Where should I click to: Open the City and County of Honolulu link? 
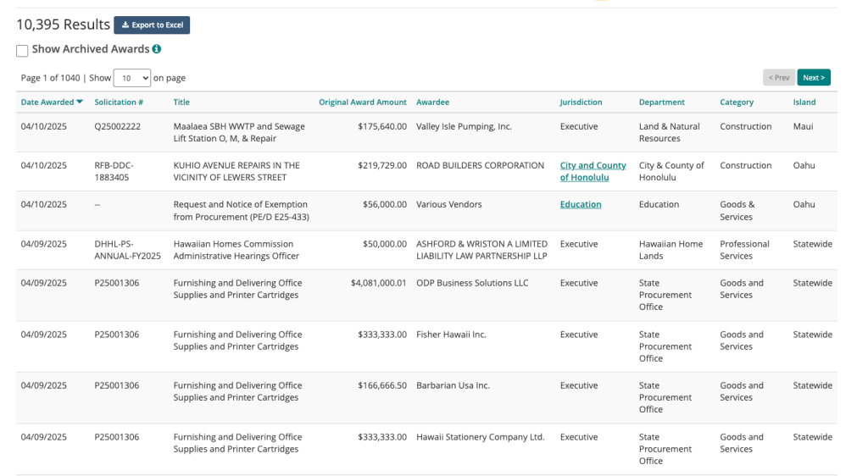tap(593, 171)
